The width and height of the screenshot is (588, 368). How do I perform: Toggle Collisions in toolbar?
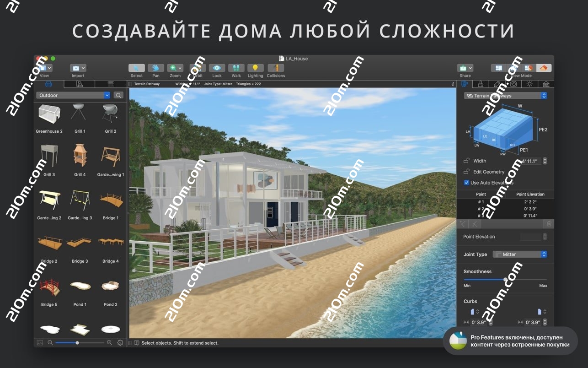pyautogui.click(x=276, y=68)
